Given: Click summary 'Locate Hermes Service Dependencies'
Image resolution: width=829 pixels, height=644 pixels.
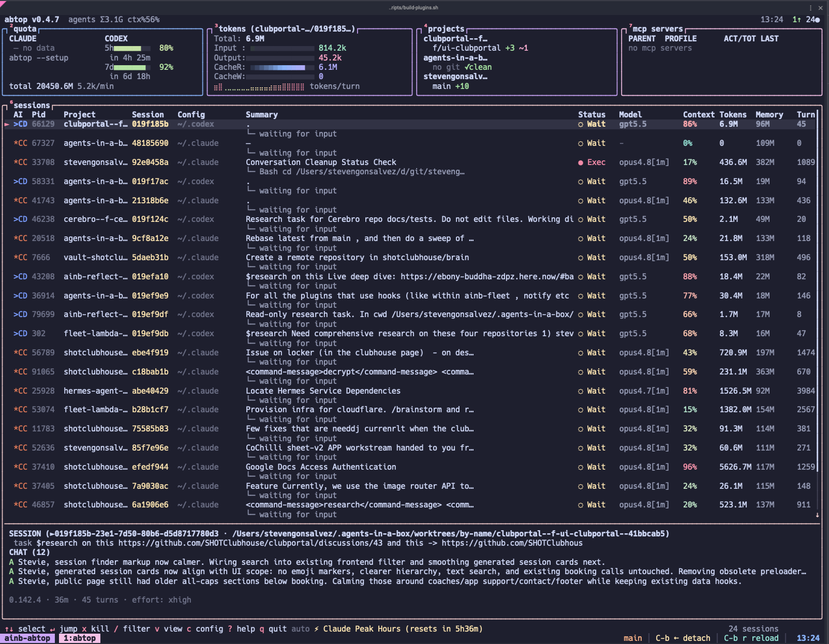Looking at the screenshot, I should [x=323, y=391].
